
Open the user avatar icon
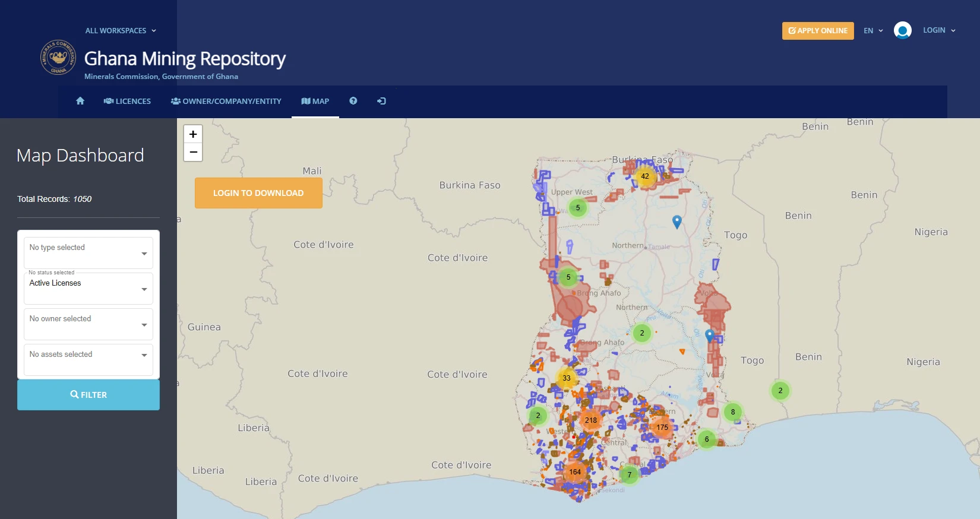903,30
